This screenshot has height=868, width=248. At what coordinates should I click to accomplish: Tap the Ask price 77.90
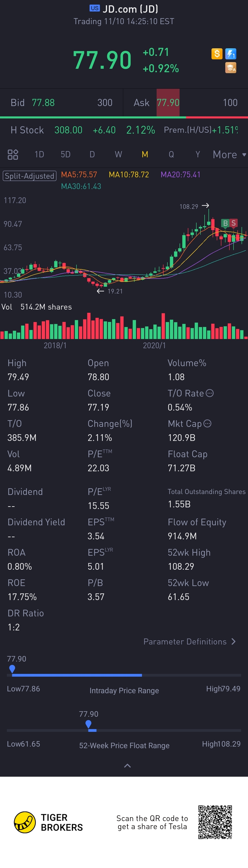point(168,102)
